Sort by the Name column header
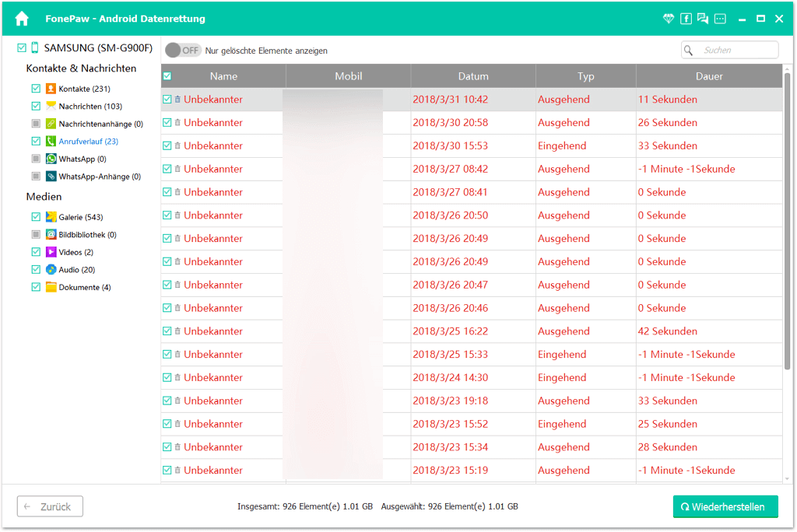The height and width of the screenshot is (532, 797). pyautogui.click(x=223, y=76)
